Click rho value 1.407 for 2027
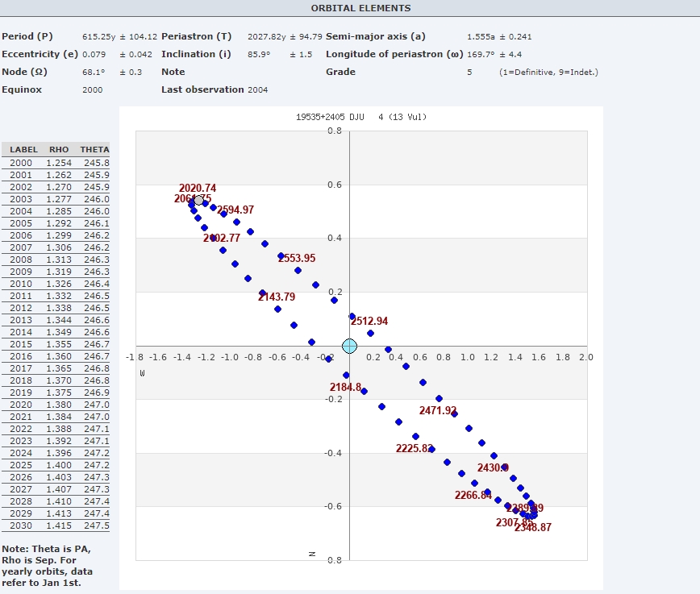The height and width of the screenshot is (594, 700). click(59, 489)
